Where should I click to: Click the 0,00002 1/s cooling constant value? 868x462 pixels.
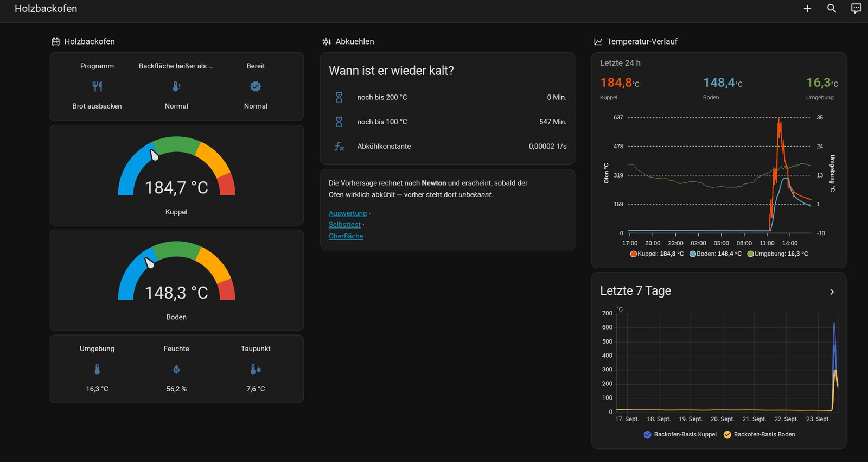pos(548,147)
